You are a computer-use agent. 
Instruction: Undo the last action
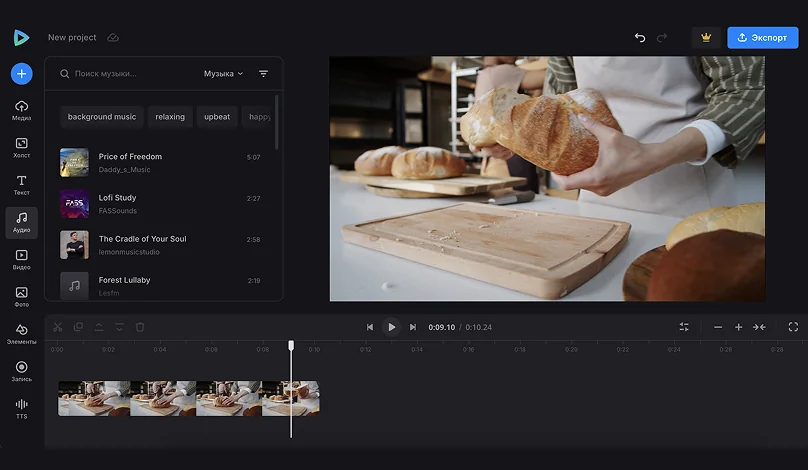point(640,38)
